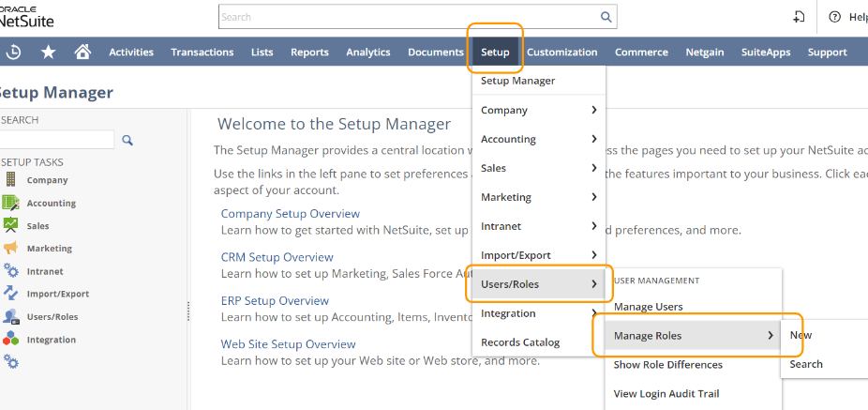Viewport: 868px width, 410px height.
Task: Expand the Intranet submenu arrow
Action: pyautogui.click(x=594, y=225)
